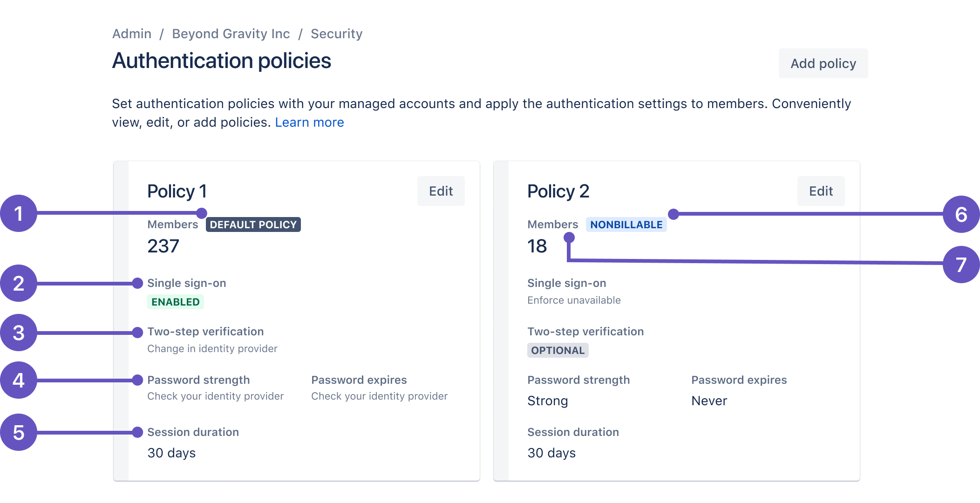Click the DEFAULT POLICY badge on Policy 1
This screenshot has width=980, height=503.
(x=253, y=224)
